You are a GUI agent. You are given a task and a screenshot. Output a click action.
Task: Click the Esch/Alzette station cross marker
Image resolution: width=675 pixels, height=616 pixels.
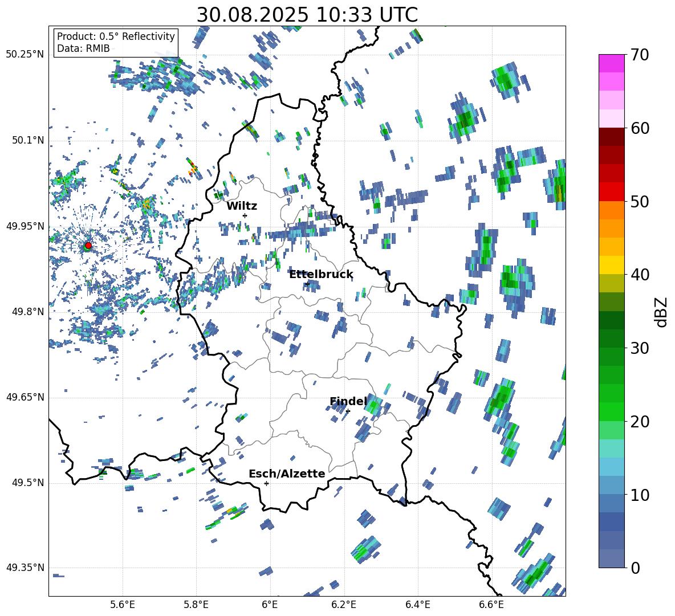pos(266,483)
